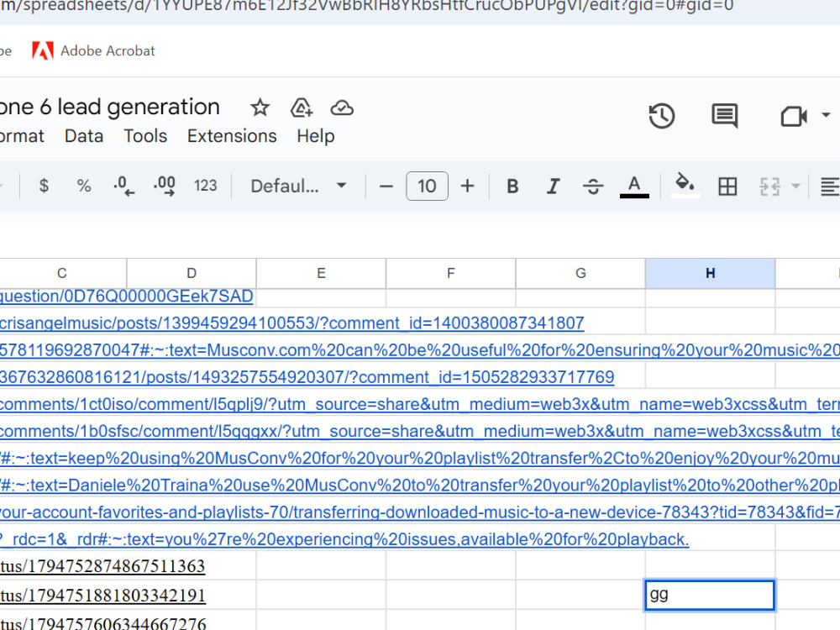The height and width of the screenshot is (630, 840).
Task: Open the borders tool
Action: coord(727,186)
